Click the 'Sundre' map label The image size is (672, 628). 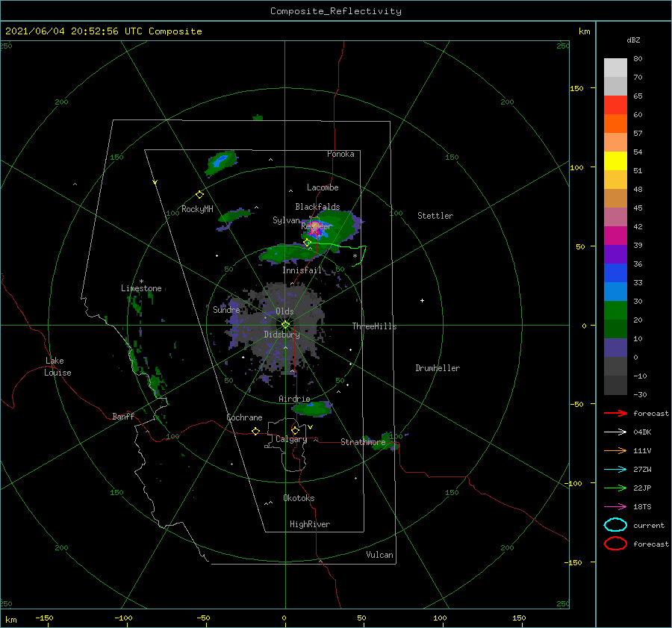tap(226, 309)
